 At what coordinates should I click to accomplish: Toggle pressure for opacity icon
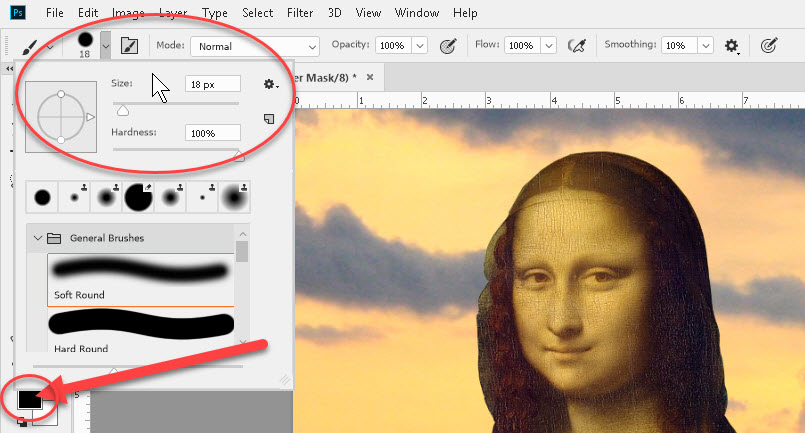point(448,46)
